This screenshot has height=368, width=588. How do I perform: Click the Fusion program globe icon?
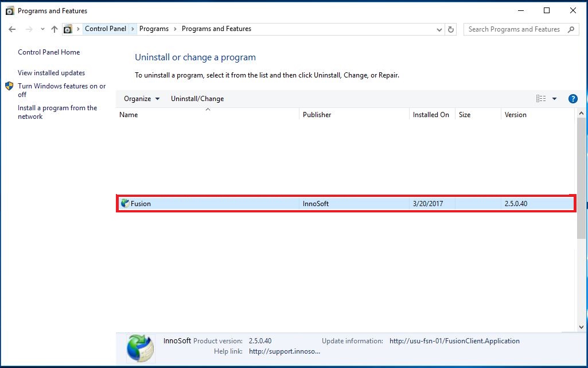125,203
